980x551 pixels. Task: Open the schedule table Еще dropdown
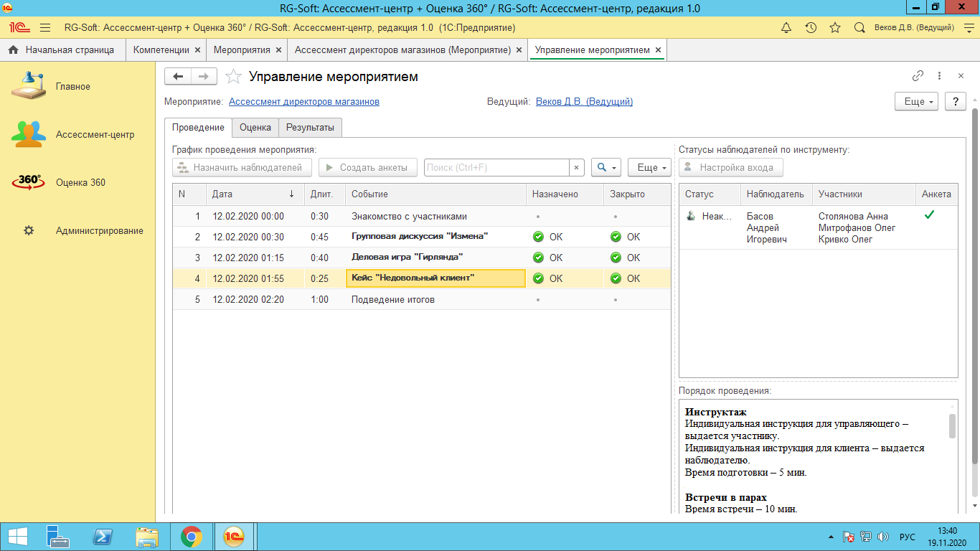(x=649, y=168)
